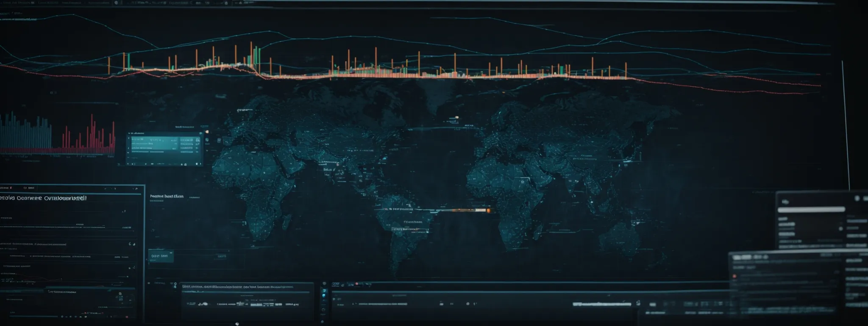The height and width of the screenshot is (326, 868).
Task: Click the round icon at top-right of the right panel
Action: tap(857, 198)
